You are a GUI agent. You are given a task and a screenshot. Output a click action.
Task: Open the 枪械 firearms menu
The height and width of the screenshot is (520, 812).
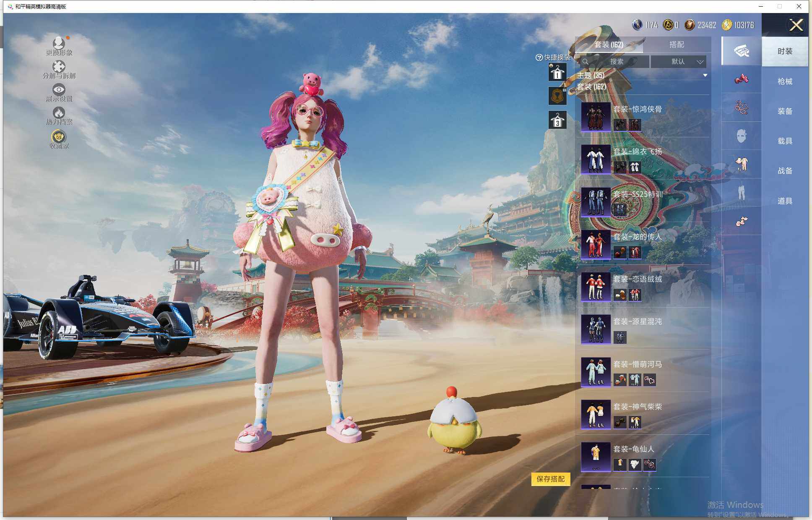[x=785, y=81]
